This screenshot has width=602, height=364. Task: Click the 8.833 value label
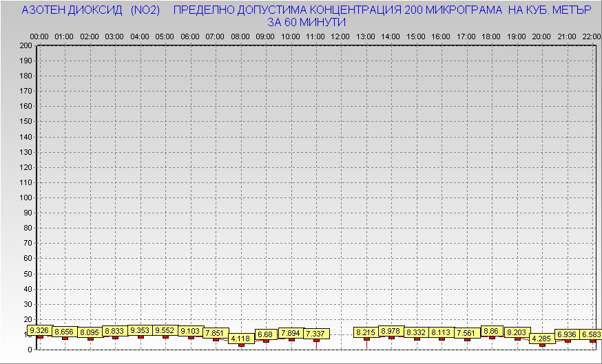click(x=114, y=331)
